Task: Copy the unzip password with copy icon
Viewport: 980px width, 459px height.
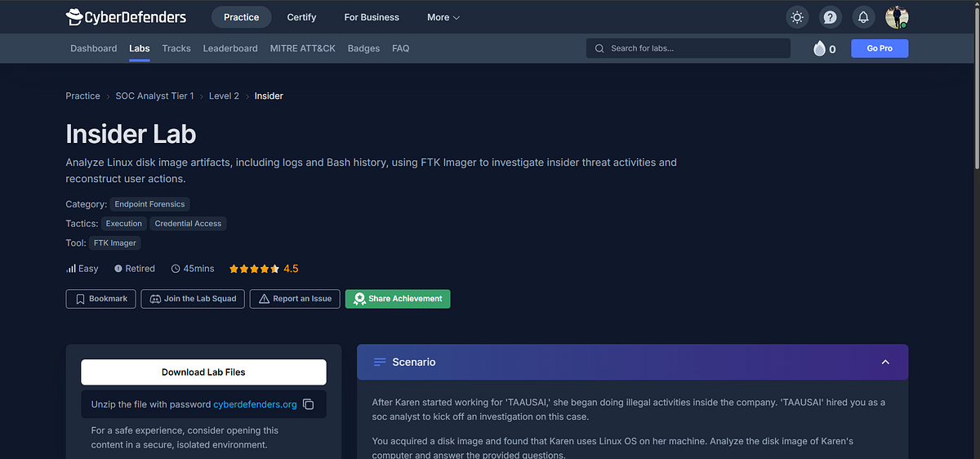Action: pyautogui.click(x=308, y=404)
